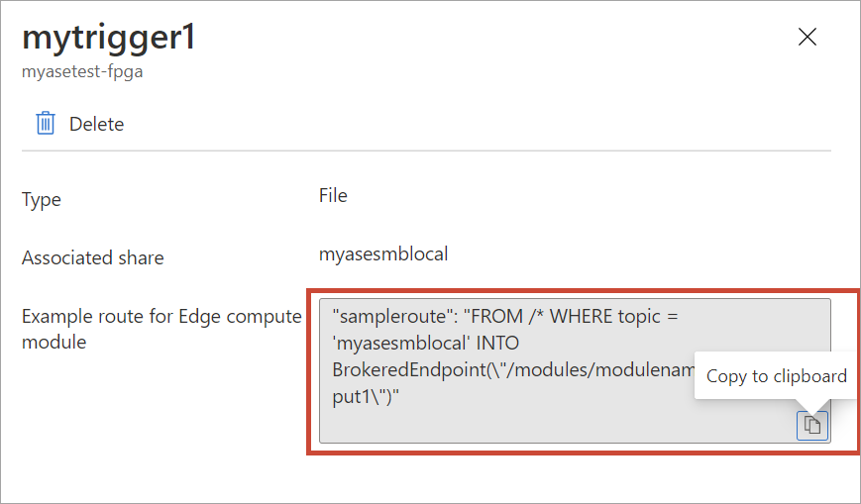Click inside the sample route text box
Viewport: 861px width, 504px height.
click(x=575, y=370)
